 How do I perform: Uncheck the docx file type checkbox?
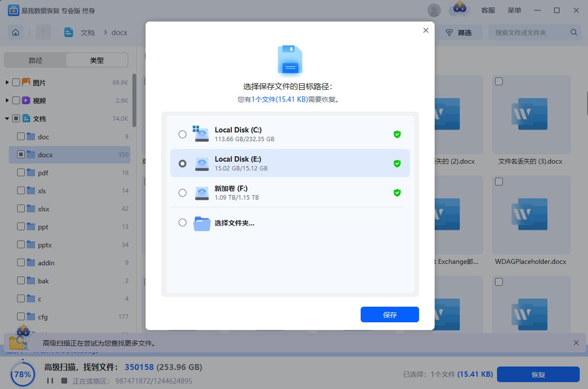click(x=21, y=154)
